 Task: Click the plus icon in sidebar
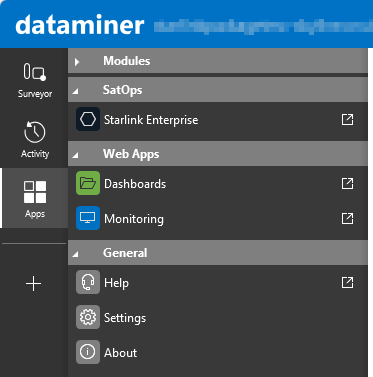pos(34,284)
